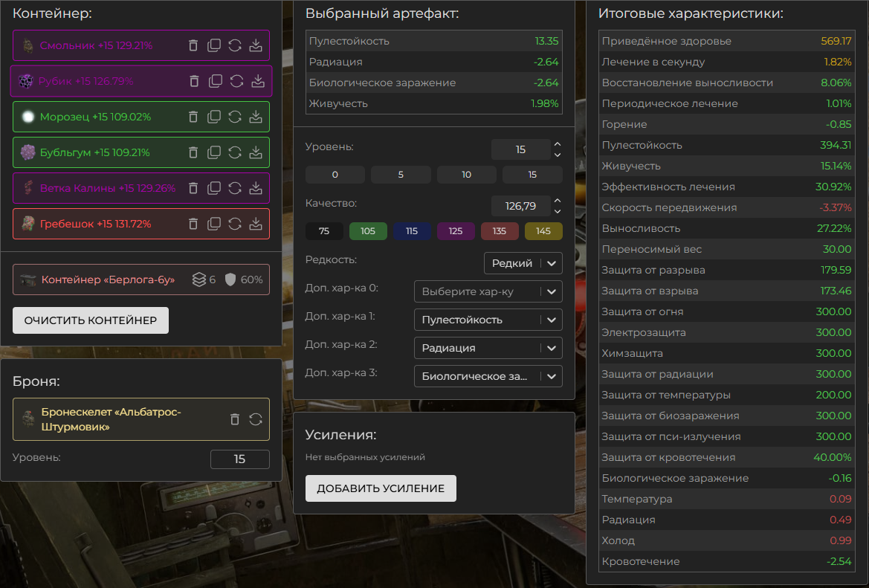Increase quality value with up arrow
The height and width of the screenshot is (588, 869).
(558, 201)
